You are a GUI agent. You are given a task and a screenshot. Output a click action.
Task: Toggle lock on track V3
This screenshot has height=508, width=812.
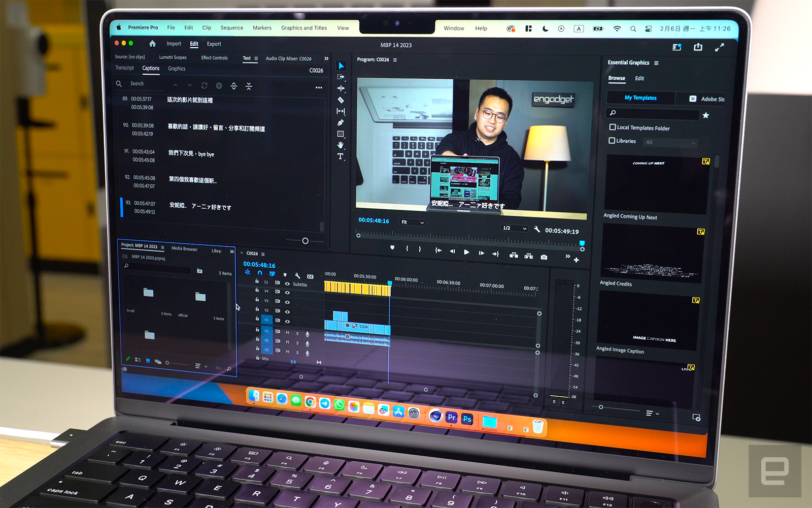click(x=257, y=300)
